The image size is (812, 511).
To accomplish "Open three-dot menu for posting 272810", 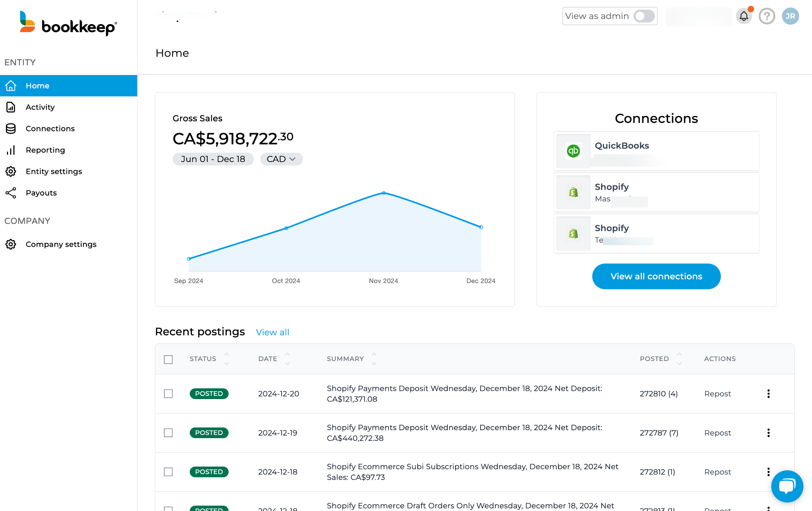I will (x=768, y=393).
